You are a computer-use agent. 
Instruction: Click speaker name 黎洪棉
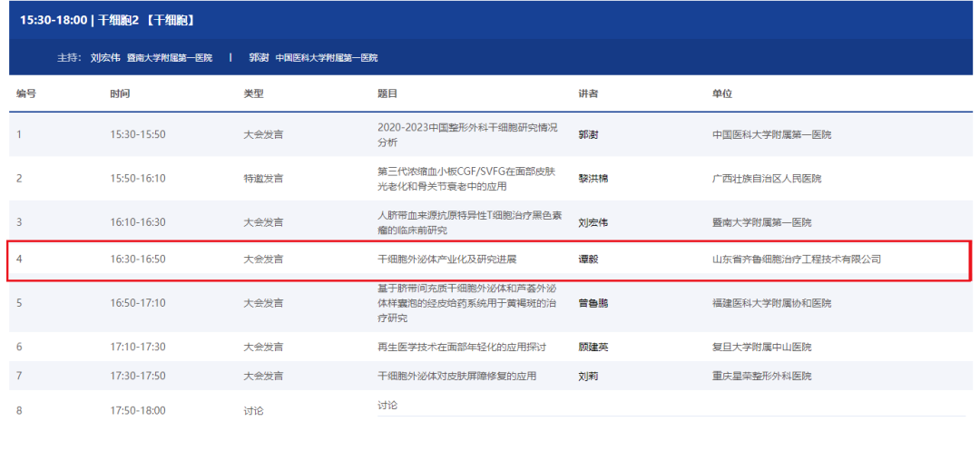(x=593, y=179)
